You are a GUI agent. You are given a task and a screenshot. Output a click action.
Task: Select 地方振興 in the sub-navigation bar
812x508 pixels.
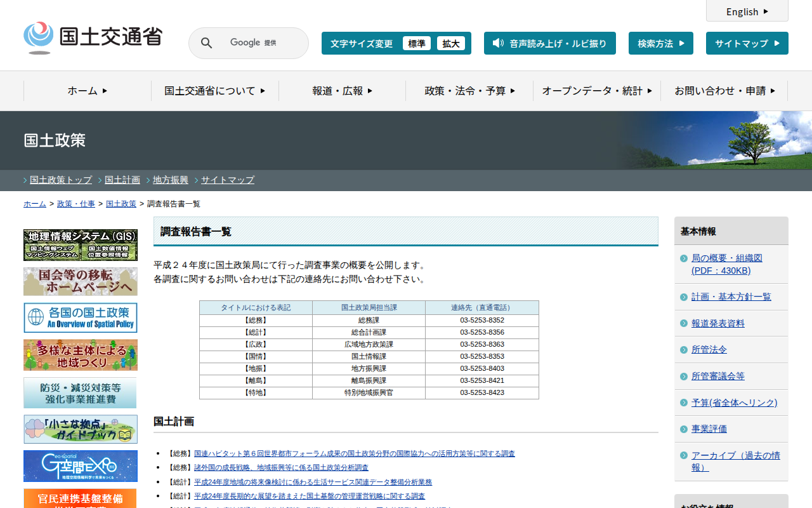click(x=171, y=180)
